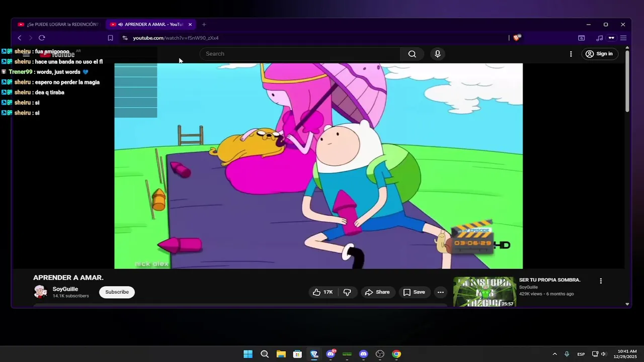Subscribe to SoyGuille channel

coord(117,292)
